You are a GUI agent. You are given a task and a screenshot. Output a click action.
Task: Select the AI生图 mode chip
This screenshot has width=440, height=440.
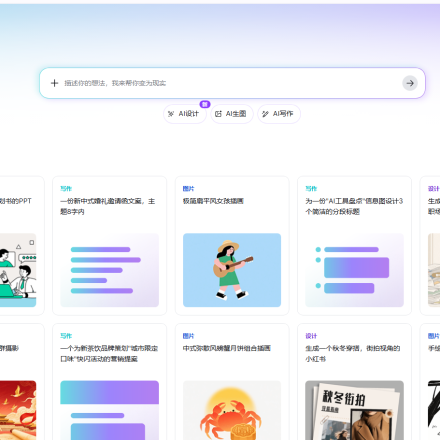point(232,114)
